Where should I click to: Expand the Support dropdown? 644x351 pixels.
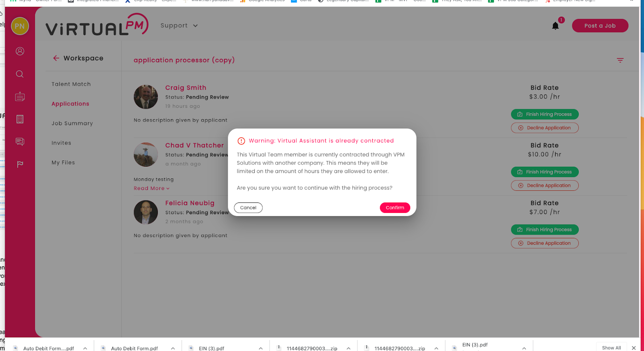(179, 25)
